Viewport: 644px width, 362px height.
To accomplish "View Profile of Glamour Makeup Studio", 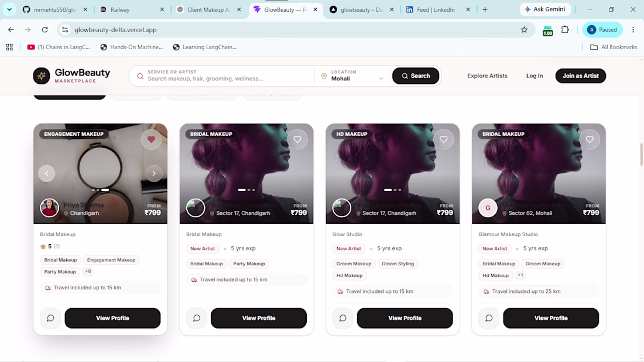I will (551, 318).
